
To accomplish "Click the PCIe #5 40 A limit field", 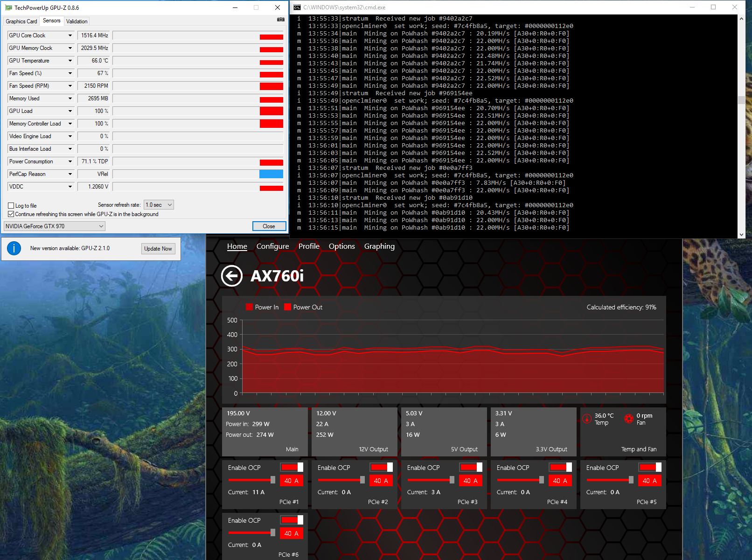I will tap(650, 481).
